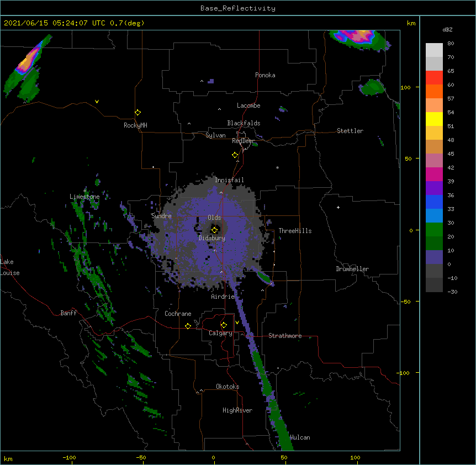Click the HighRiver city label
Image resolution: width=476 pixels, height=465 pixels.
click(237, 410)
